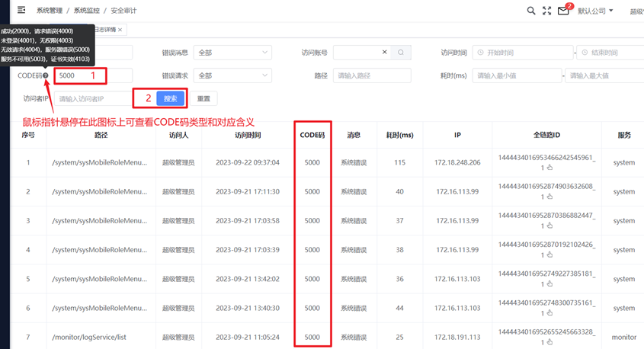Expand the 错误请求 dropdown
644x349 pixels.
[232, 75]
